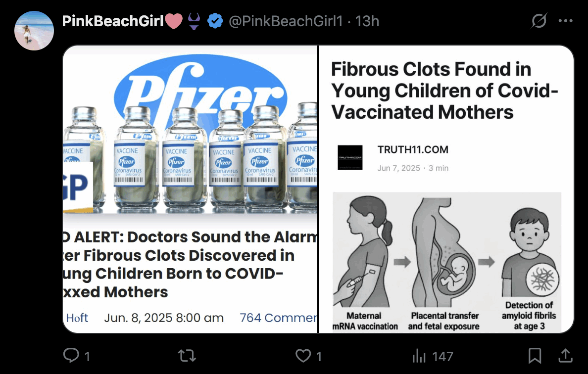This screenshot has height=374, width=588.
Task: Open the maternal vaccination diagram image
Action: click(447, 261)
